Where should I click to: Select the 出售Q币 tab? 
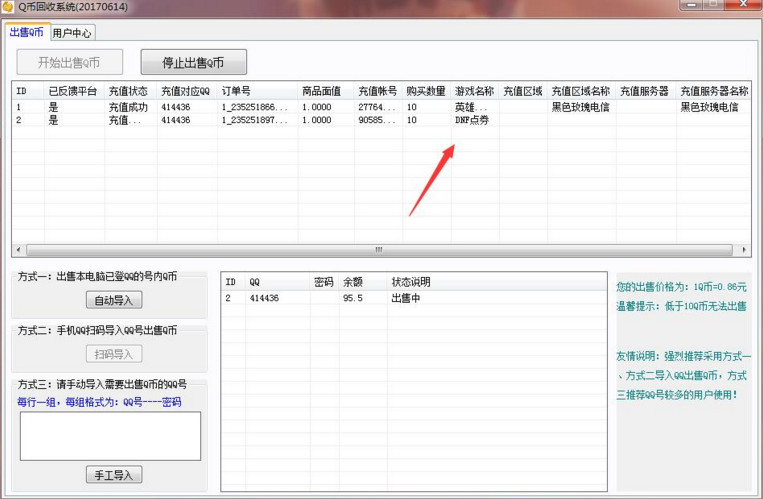(26, 32)
